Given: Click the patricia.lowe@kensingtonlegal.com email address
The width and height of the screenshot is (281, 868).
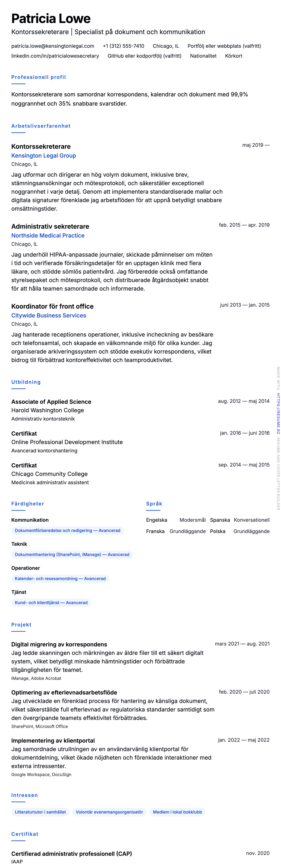Looking at the screenshot, I should 53,46.
